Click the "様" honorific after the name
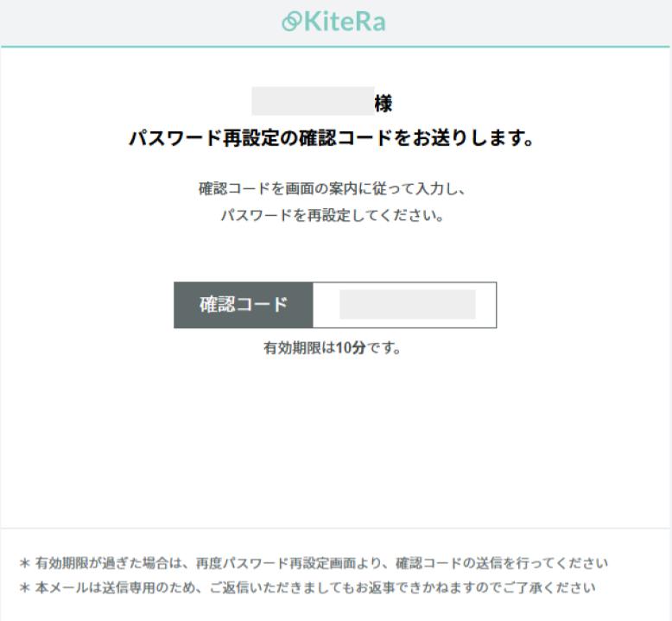672x621 pixels. (383, 104)
